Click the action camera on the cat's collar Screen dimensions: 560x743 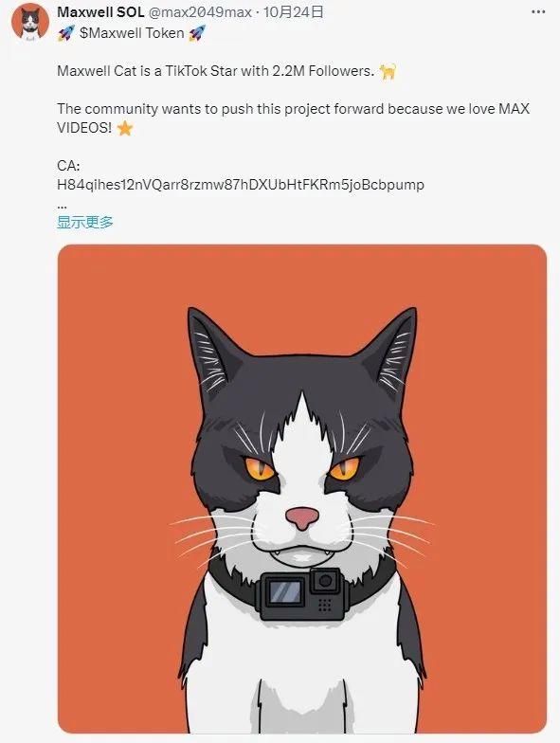coord(301,594)
